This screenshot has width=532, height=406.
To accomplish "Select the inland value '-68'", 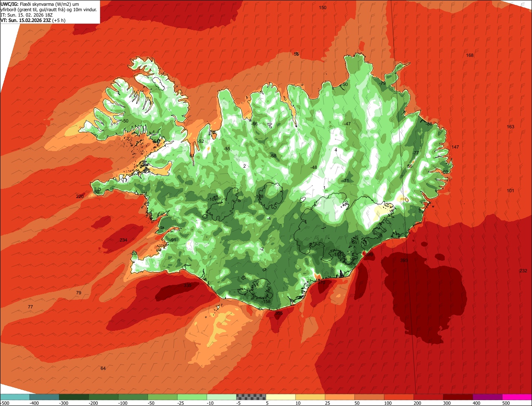I will [x=273, y=156].
